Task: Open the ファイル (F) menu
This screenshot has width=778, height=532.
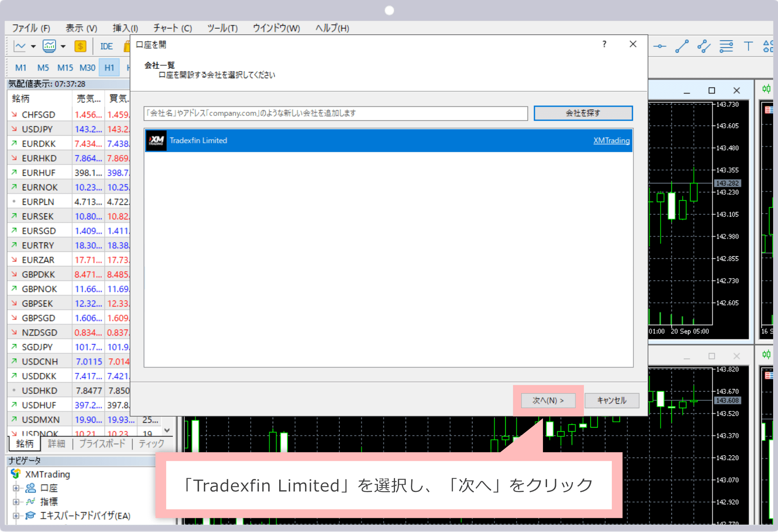Action: click(x=31, y=28)
